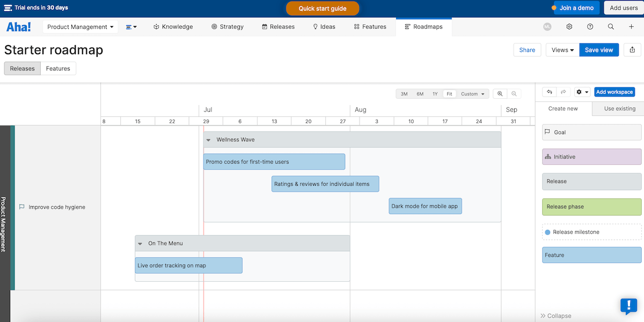
Task: Click the undo arrow icon
Action: point(550,92)
